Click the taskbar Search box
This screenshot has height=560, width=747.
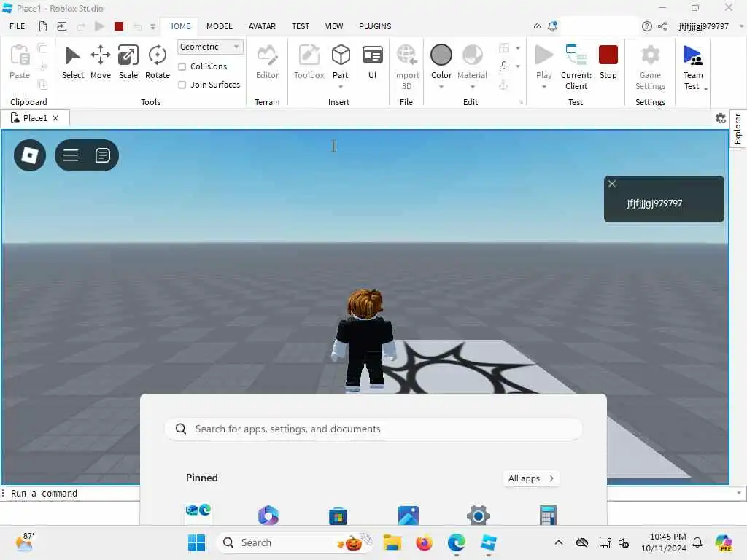point(295,542)
